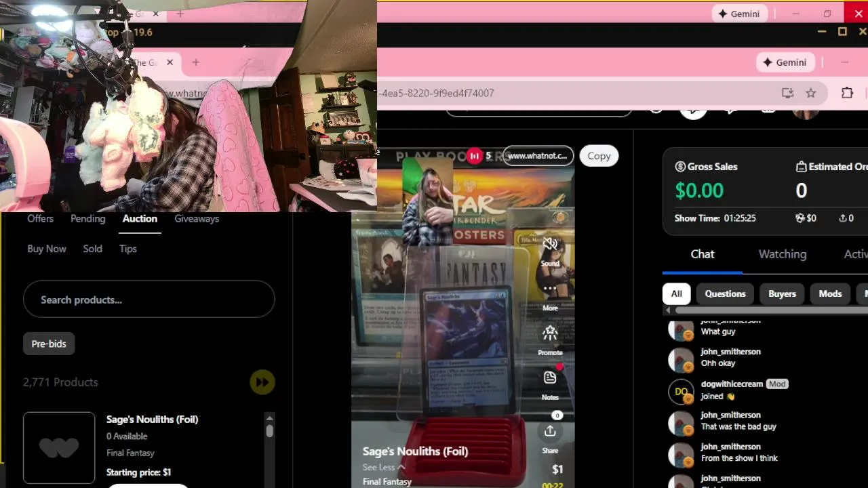
Task: Click the product list scrollbar up arrow
Action: (x=269, y=418)
